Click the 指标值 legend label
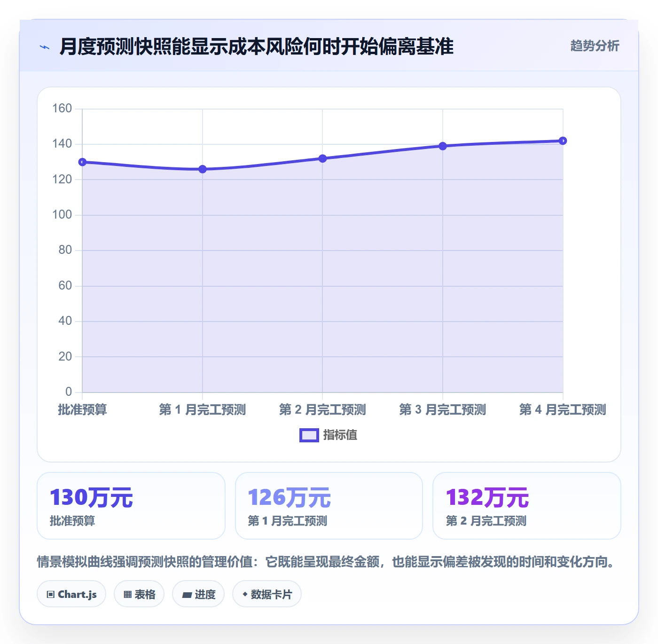Screen dimensions: 658x644 [x=340, y=435]
